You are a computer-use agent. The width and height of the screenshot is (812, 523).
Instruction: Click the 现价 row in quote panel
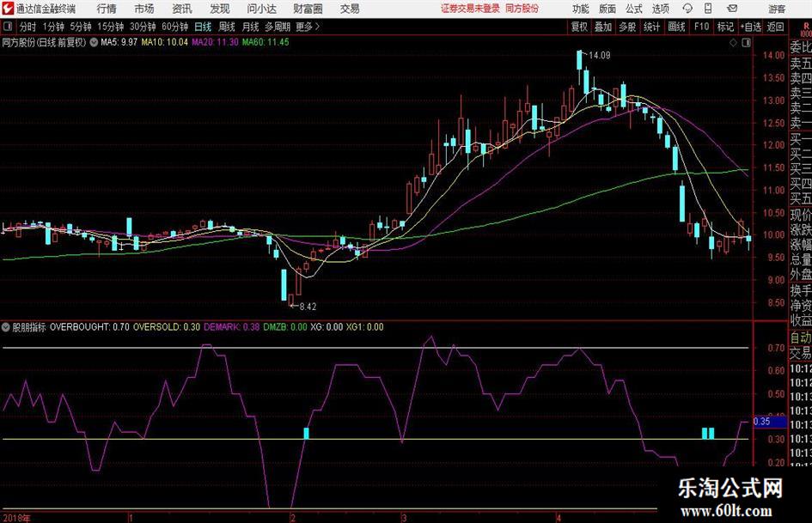tap(800, 215)
